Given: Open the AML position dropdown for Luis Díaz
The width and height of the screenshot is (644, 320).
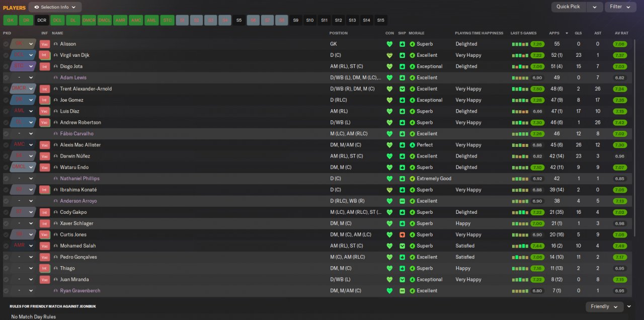Looking at the screenshot, I should click(x=24, y=111).
